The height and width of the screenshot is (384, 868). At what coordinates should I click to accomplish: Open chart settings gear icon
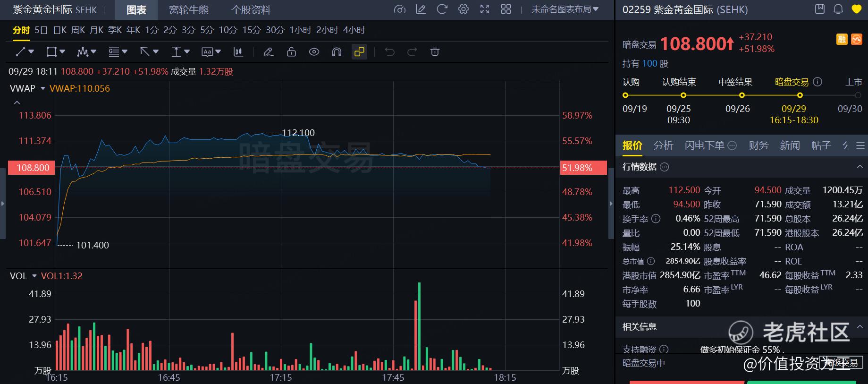point(463,9)
